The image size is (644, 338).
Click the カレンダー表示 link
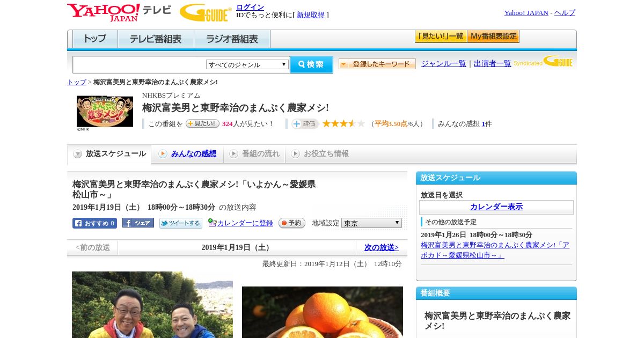pos(496,207)
